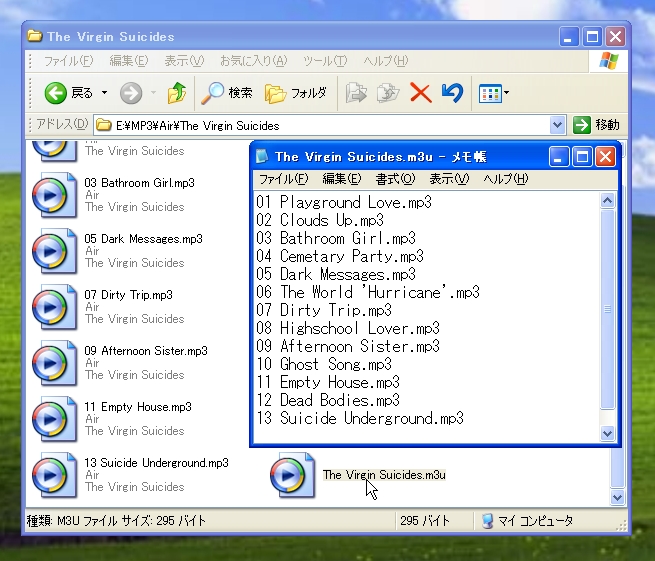This screenshot has height=561, width=655.
Task: Select The Virgin Suicides.m3u playlist icon
Action: point(292,475)
